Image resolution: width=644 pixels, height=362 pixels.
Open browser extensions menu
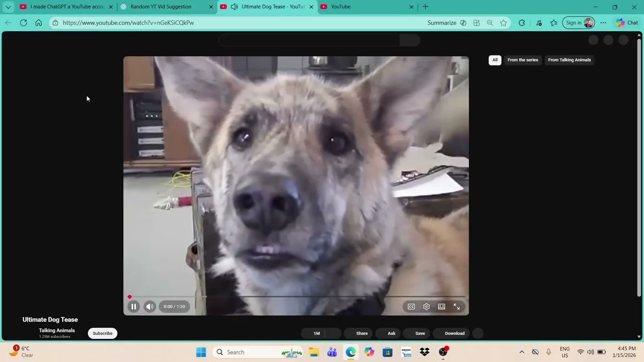click(x=522, y=23)
